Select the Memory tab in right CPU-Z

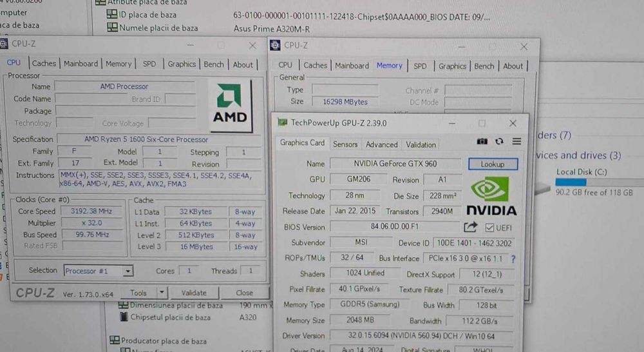point(390,65)
